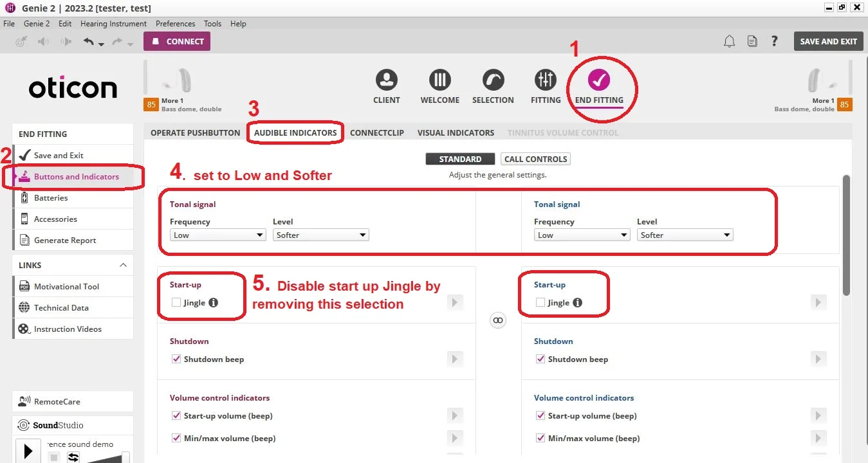The image size is (868, 463).
Task: Toggle Min/max volume (beep) in right-side panel
Action: 540,438
